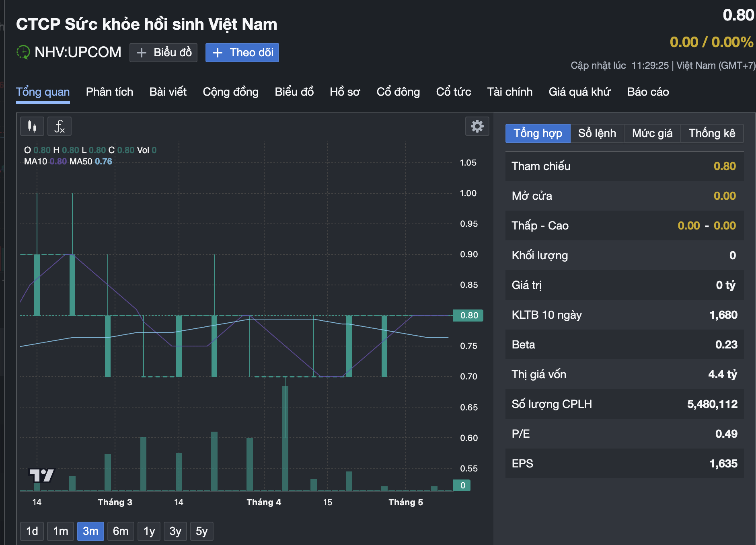This screenshot has width=756, height=545.
Task: Open chart settings gear icon
Action: [477, 127]
